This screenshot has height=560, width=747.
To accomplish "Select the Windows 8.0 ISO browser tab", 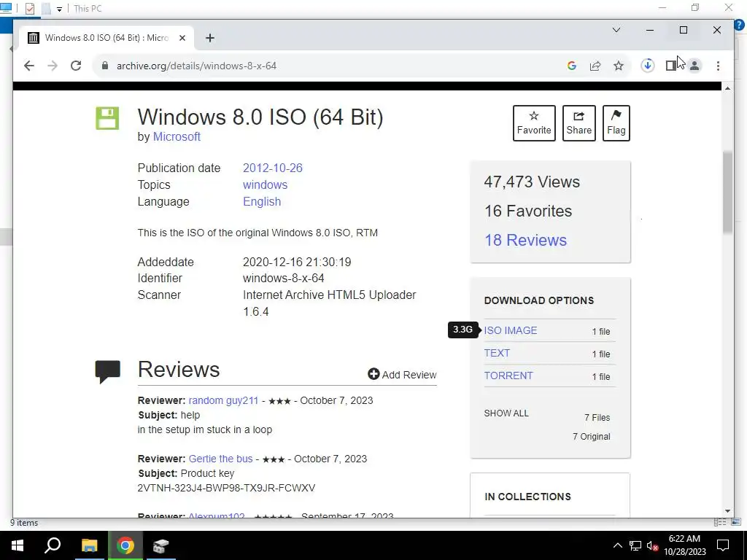I will click(106, 38).
